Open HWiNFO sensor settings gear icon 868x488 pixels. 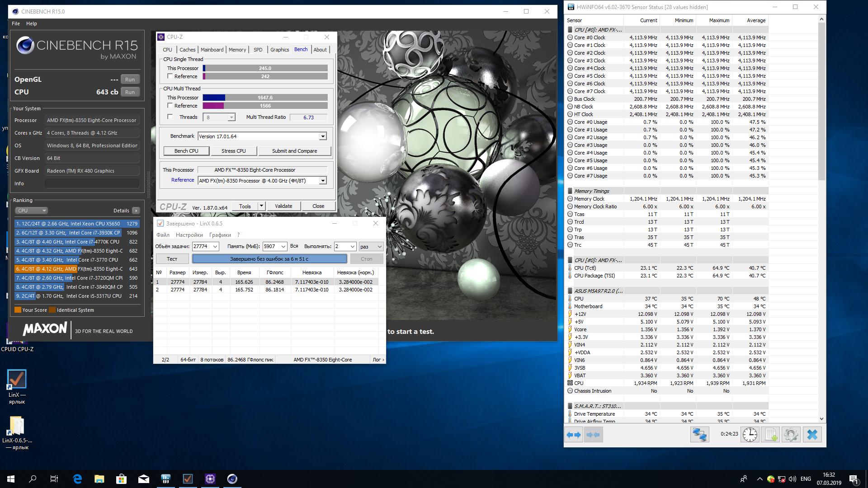[x=791, y=435]
